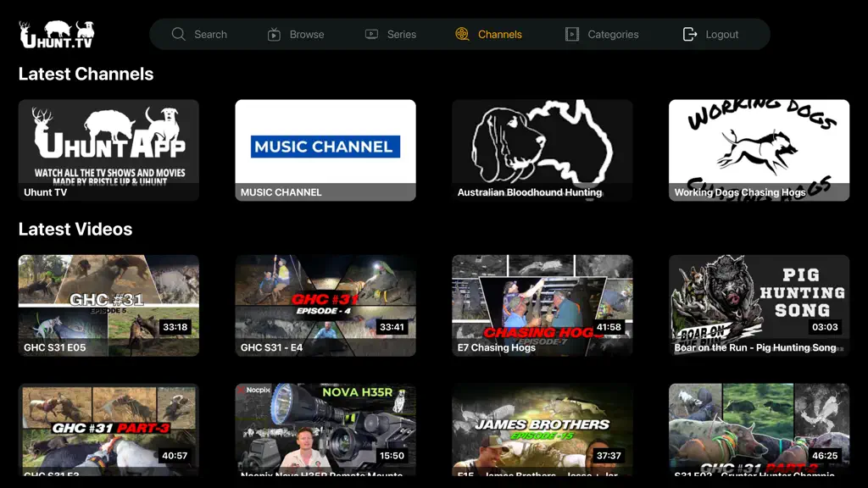Click the 15:50 duration badge

[392, 455]
